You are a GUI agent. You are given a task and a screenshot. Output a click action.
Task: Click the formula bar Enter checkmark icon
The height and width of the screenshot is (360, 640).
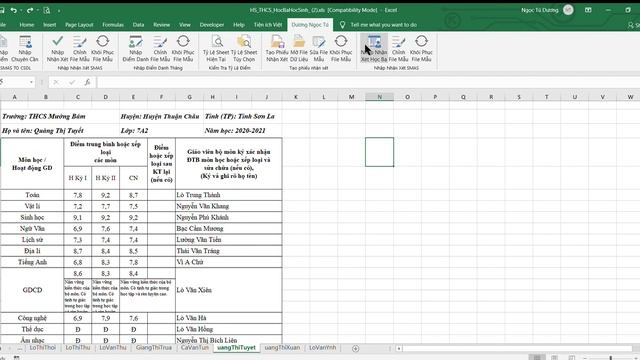[x=72, y=82]
